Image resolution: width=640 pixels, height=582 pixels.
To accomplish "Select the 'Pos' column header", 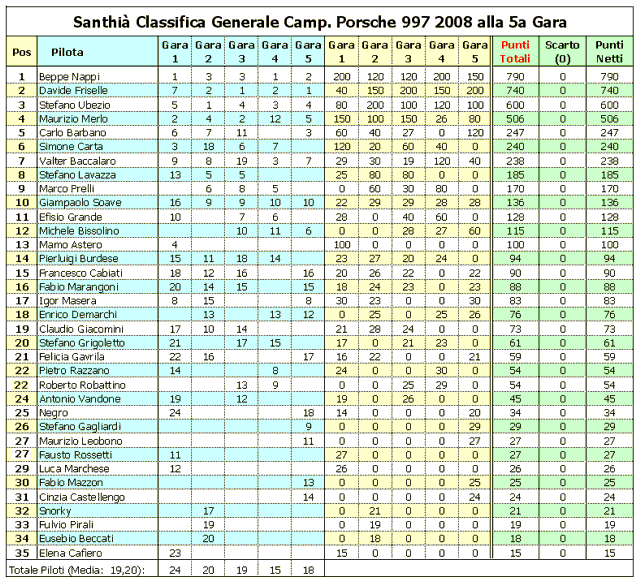I will pyautogui.click(x=22, y=52).
